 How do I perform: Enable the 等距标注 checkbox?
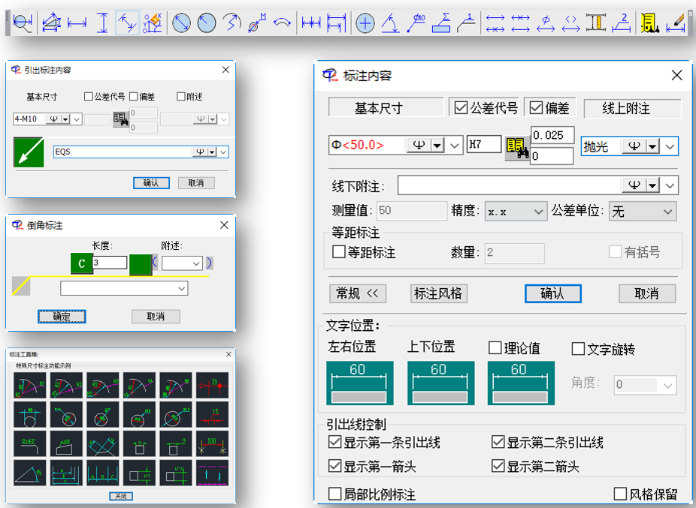338,252
